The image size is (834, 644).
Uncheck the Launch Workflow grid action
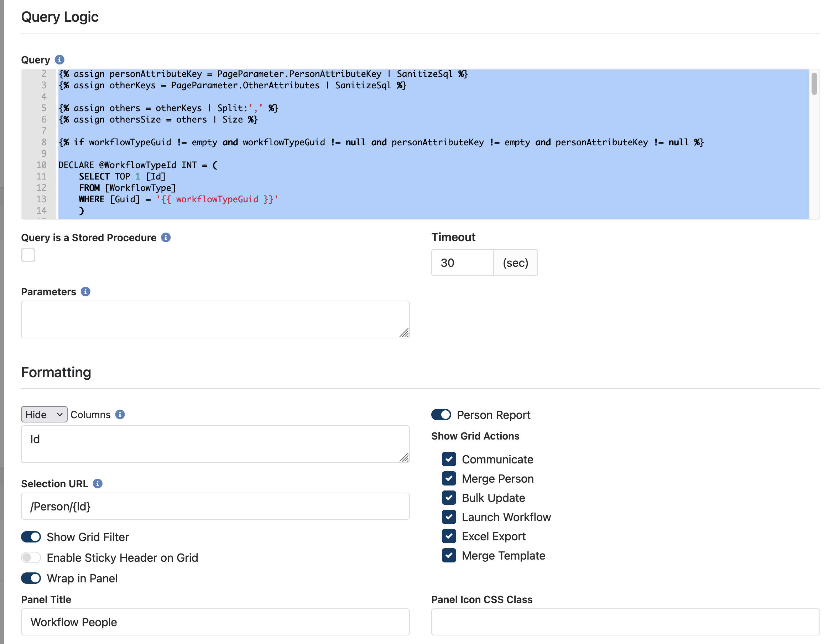(449, 517)
